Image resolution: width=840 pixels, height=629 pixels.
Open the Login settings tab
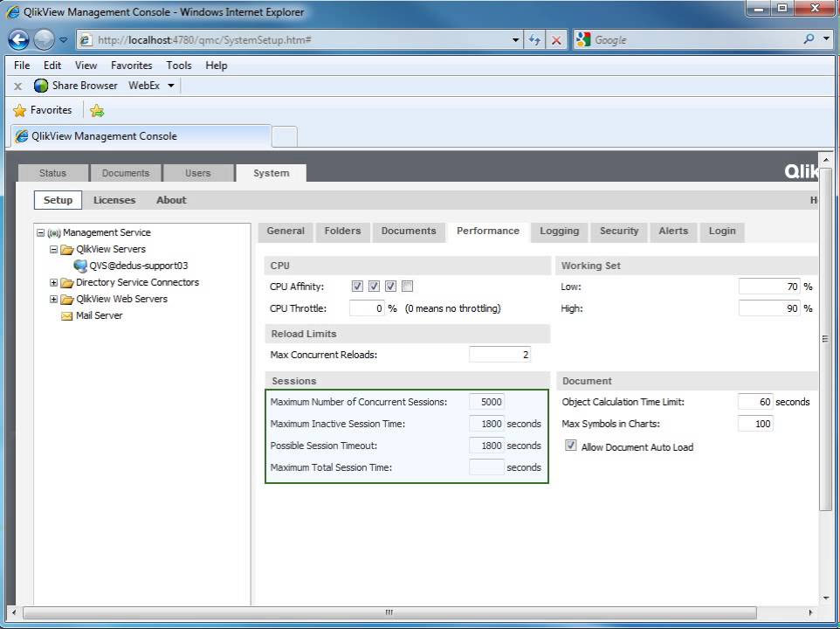[x=722, y=231]
